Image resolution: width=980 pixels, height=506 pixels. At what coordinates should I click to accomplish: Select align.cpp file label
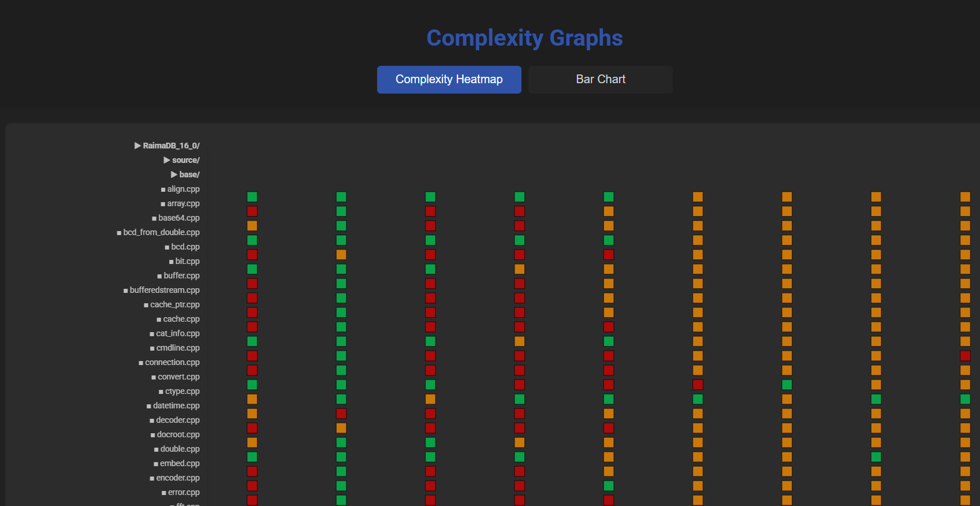[x=180, y=189]
